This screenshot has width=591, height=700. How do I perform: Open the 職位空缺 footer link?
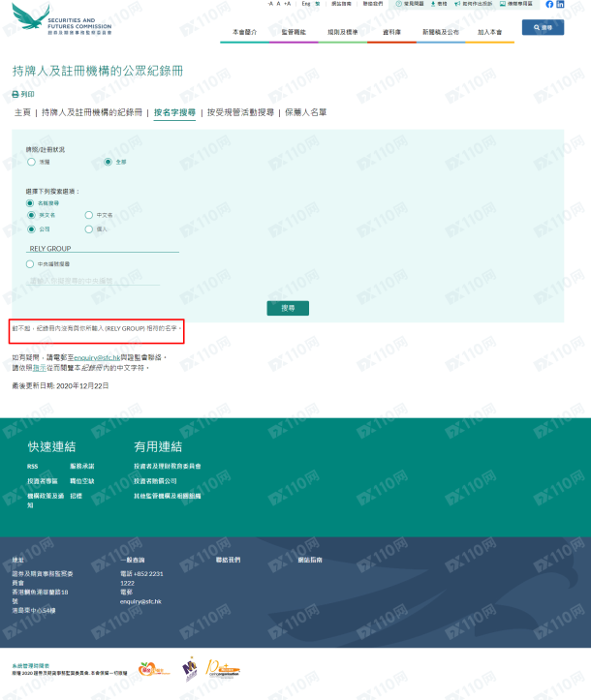[82, 481]
